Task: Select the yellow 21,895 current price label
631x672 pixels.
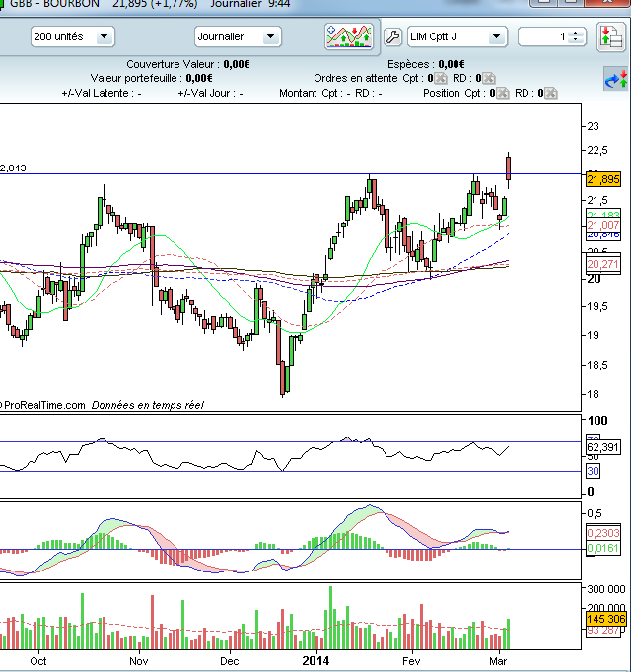Action: pyautogui.click(x=603, y=179)
